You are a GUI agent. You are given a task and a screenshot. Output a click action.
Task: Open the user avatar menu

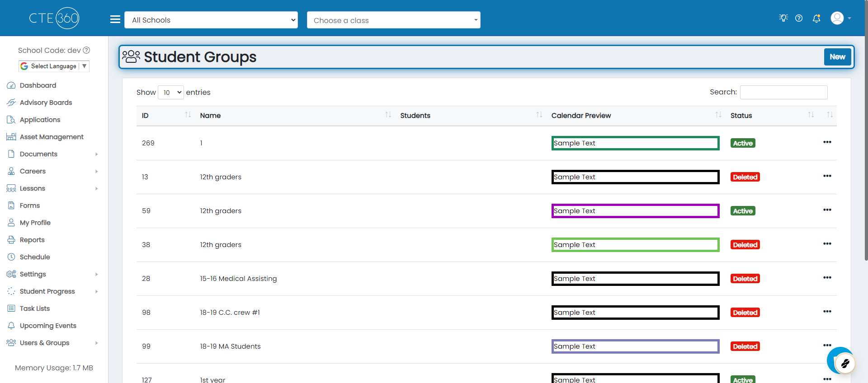[841, 18]
